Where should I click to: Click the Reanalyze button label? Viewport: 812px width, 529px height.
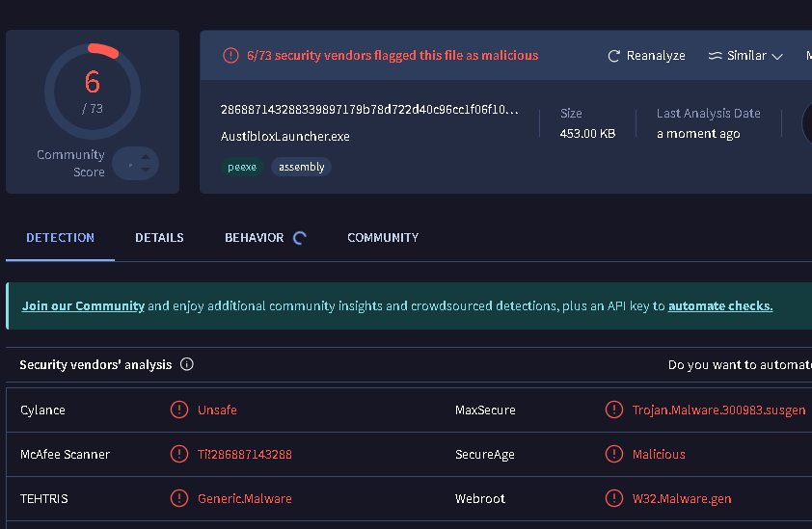click(656, 55)
